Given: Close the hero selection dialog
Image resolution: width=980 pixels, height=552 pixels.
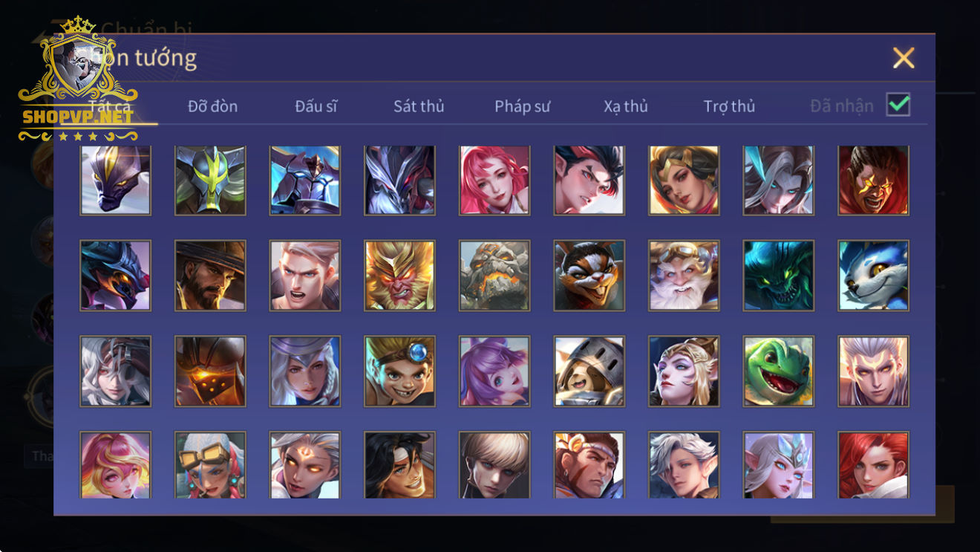Looking at the screenshot, I should pyautogui.click(x=904, y=58).
